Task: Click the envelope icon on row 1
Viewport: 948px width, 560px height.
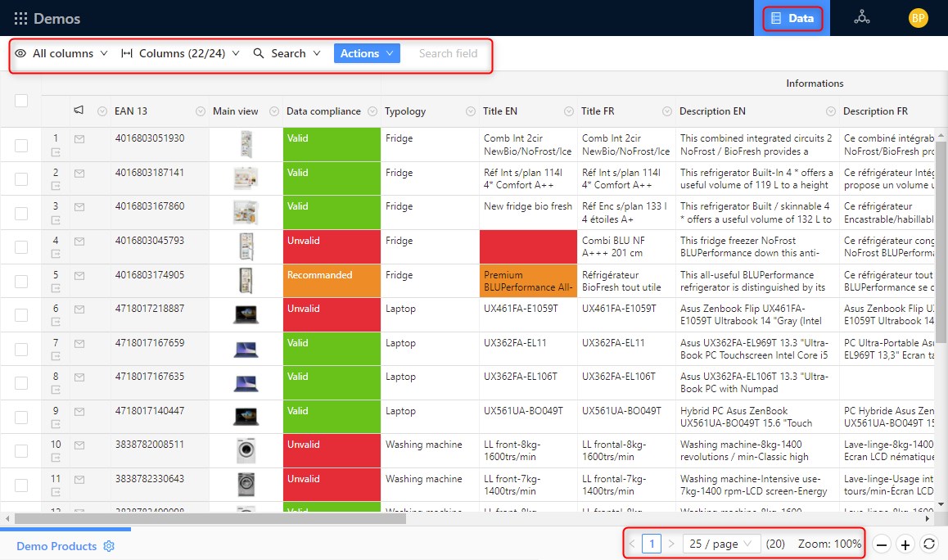Action: point(79,138)
